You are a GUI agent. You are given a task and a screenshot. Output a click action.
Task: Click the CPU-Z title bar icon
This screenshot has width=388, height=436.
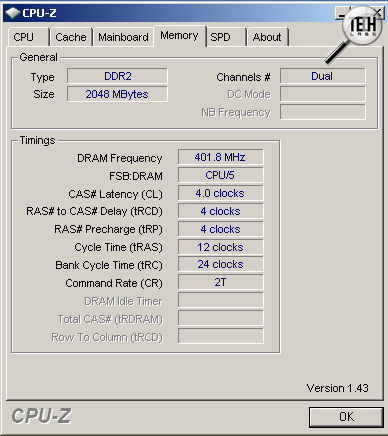13,13
